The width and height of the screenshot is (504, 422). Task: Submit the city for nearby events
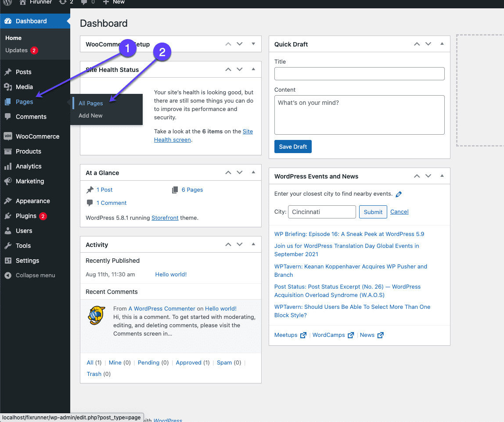pos(373,212)
